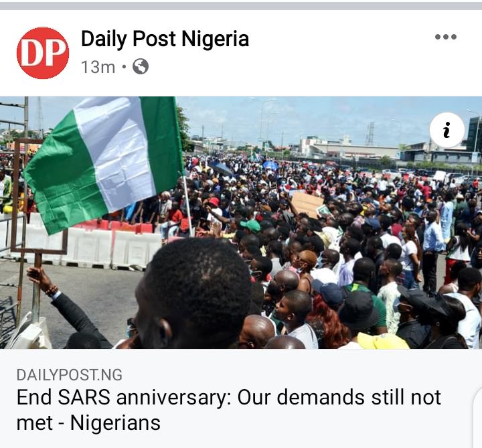Open Daily Post Nigeria DP profile picture
The height and width of the screenshot is (448, 482).
43,53
